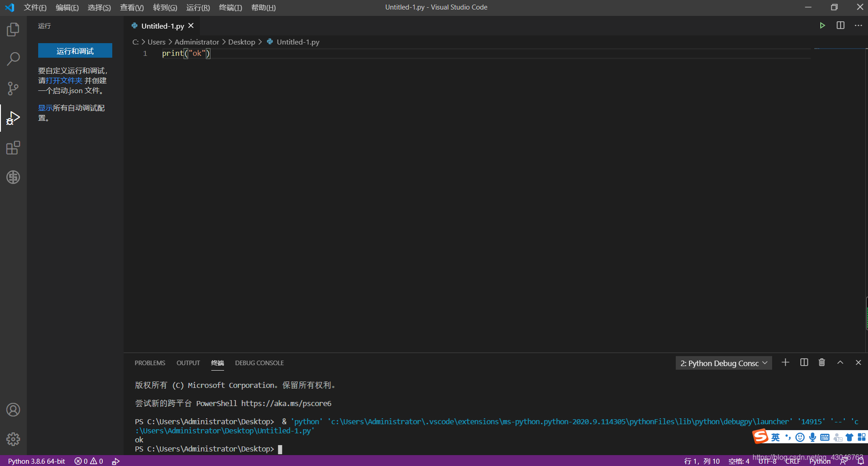This screenshot has height=466, width=868.
Task: Toggle Sogou input 英 language mode
Action: pos(775,437)
